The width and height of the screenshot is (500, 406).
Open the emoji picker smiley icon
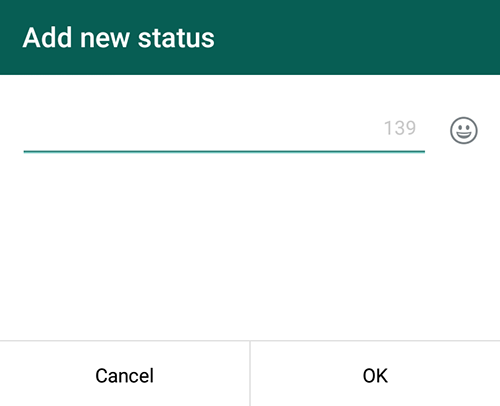click(x=464, y=130)
